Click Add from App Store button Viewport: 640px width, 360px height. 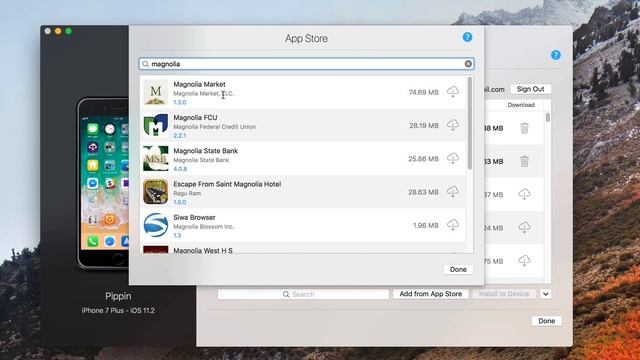(x=431, y=294)
